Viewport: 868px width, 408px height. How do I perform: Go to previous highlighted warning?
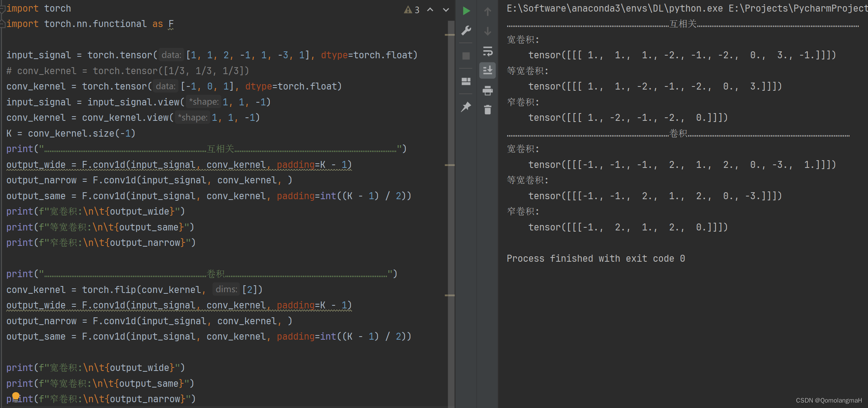point(430,10)
